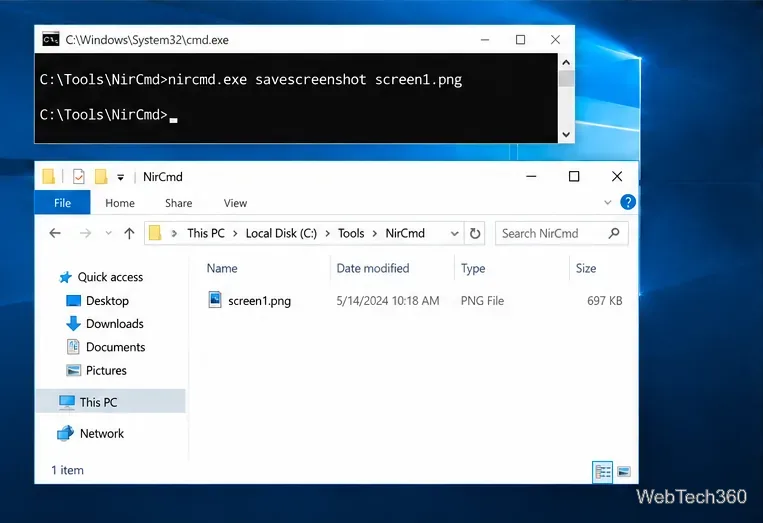
Task: Select screen1.png file name
Action: tap(259, 301)
